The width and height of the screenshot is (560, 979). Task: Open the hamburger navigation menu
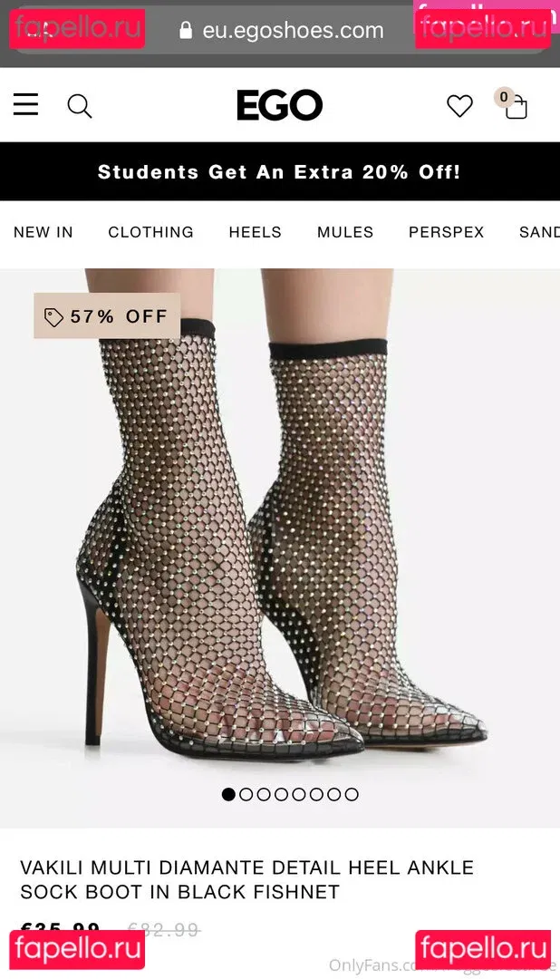(25, 105)
